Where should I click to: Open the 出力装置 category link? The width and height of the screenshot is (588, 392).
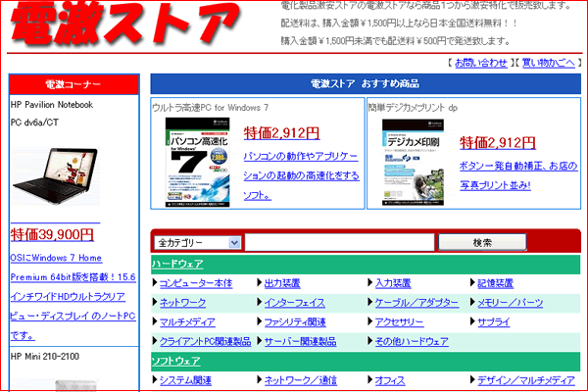point(283,283)
